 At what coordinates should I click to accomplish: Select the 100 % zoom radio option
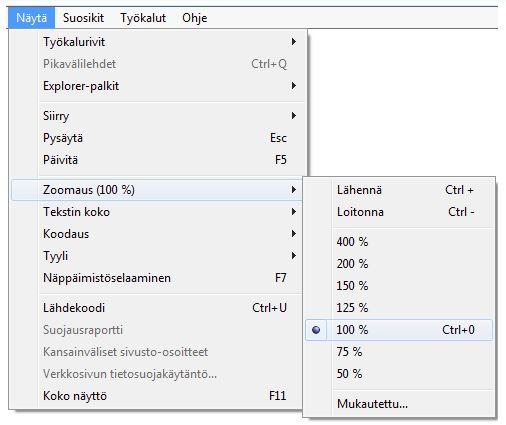click(399, 330)
